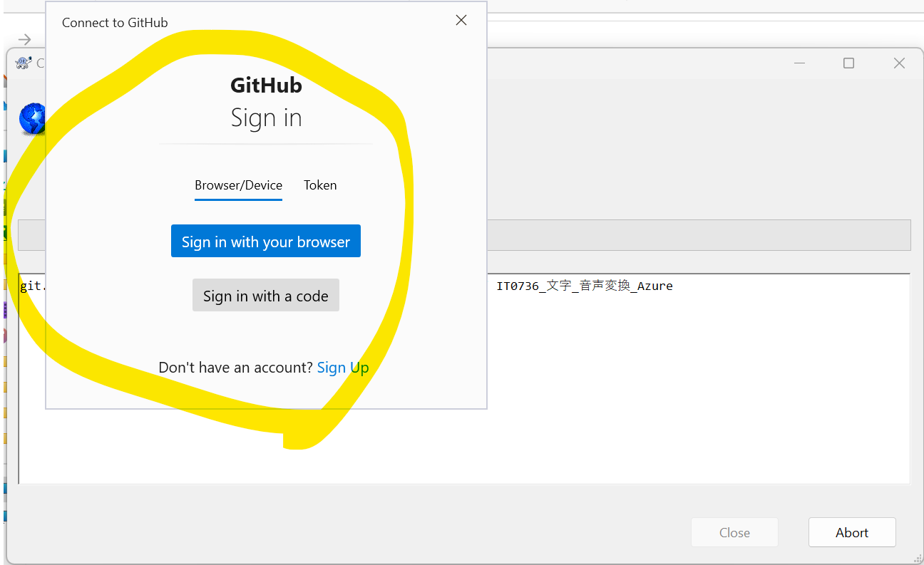
Task: Open the Sign Up link
Action: (x=343, y=368)
